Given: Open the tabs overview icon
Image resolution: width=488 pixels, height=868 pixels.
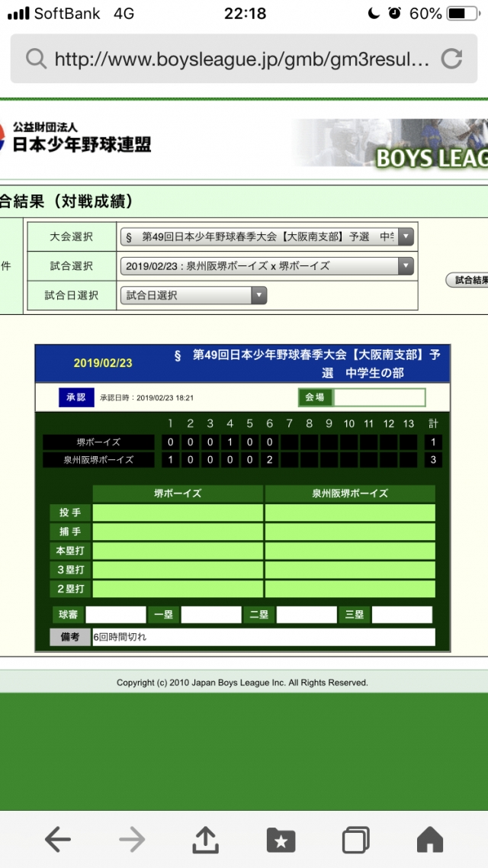Looking at the screenshot, I should pyautogui.click(x=355, y=840).
